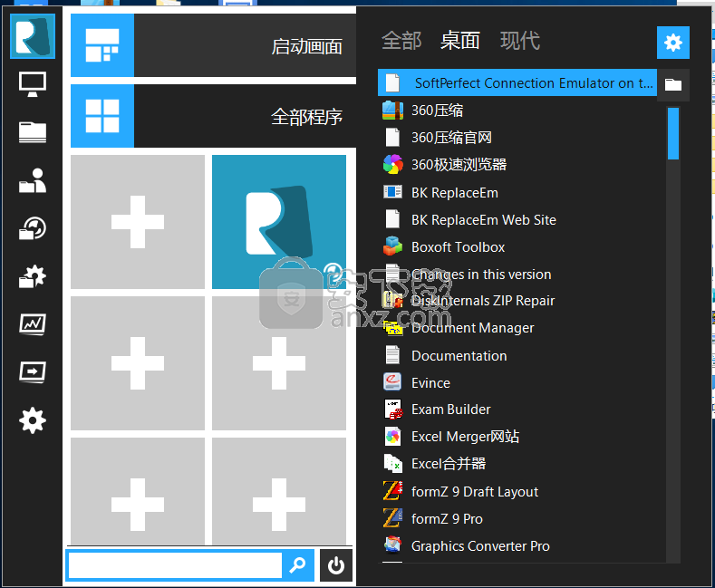Add item via plus tile below the R logo tile
This screenshot has height=588, width=715.
(x=279, y=362)
